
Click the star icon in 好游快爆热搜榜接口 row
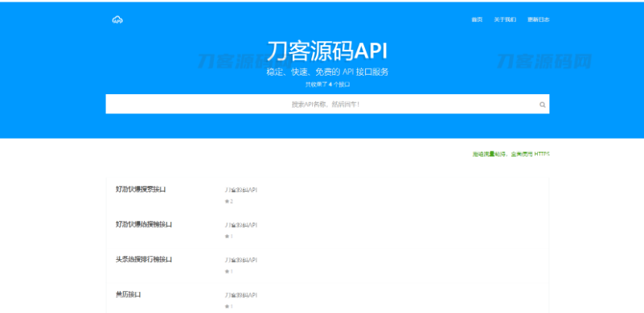click(227, 237)
